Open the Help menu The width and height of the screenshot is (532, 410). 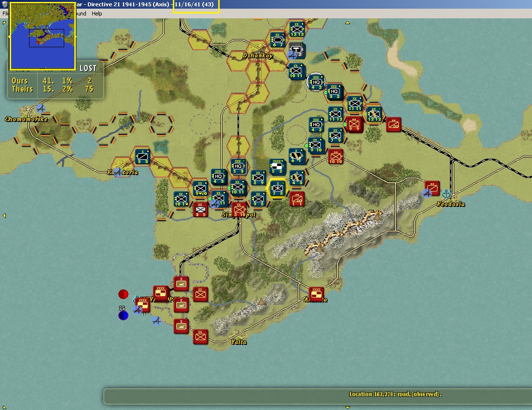coord(97,14)
